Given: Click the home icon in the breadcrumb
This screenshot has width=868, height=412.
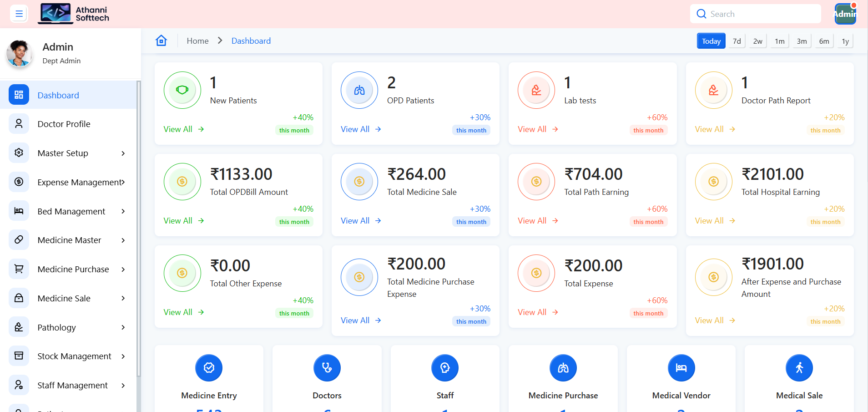Looking at the screenshot, I should (x=161, y=41).
